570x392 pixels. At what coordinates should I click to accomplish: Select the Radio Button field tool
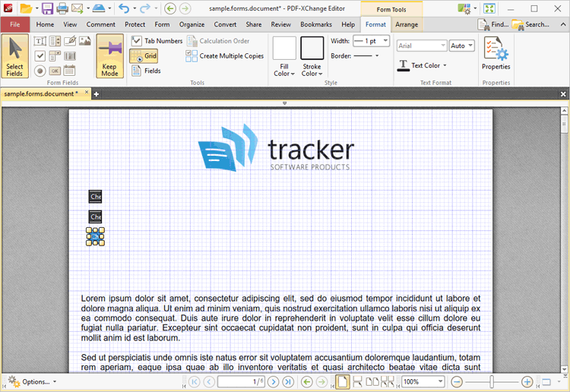coord(40,71)
